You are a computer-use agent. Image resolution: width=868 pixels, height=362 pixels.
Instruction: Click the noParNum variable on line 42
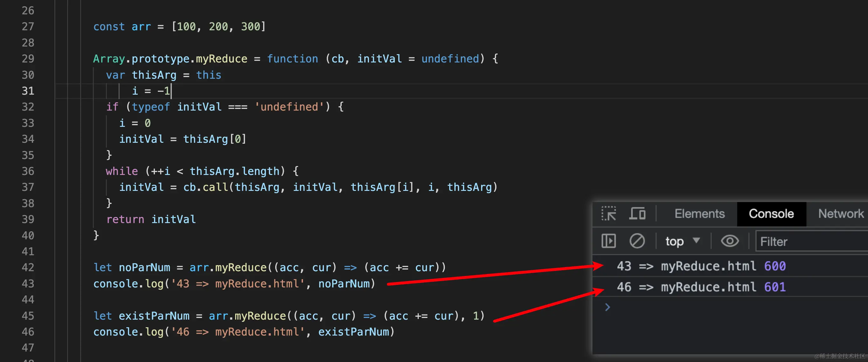[144, 268]
